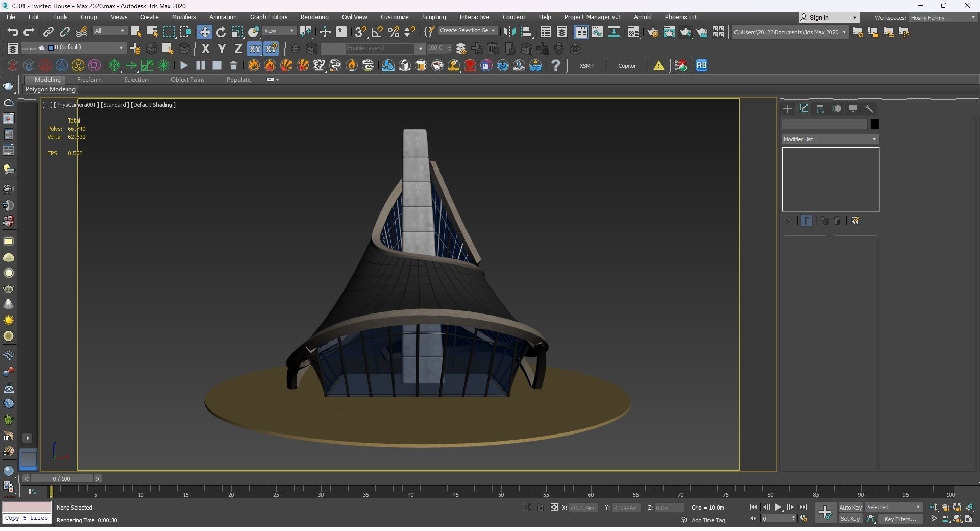Activate Select and Uniform Scale tool
Screen dimensions: 980x531
point(237,32)
